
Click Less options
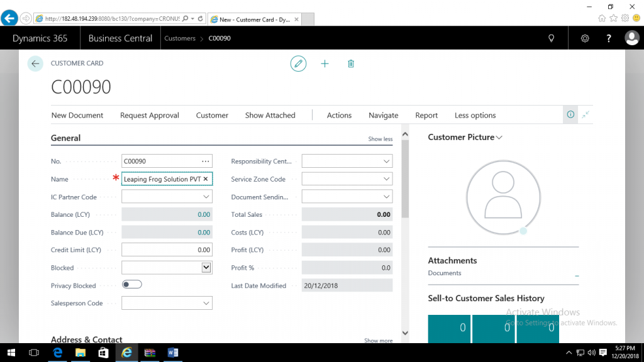[475, 116]
